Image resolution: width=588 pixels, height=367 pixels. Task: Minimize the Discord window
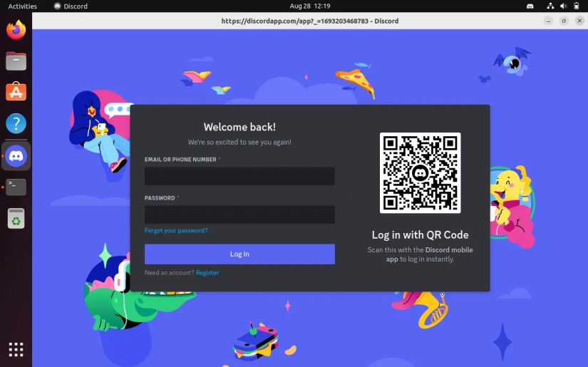[548, 21]
